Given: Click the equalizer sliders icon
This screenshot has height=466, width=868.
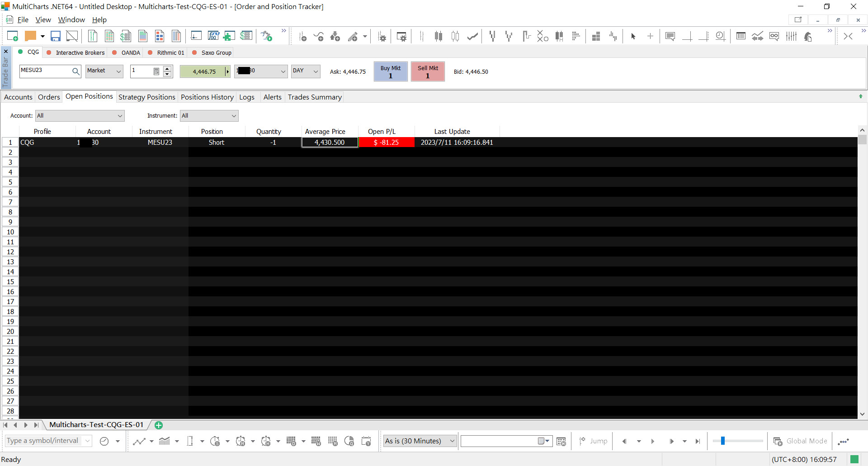Looking at the screenshot, I should 791,37.
